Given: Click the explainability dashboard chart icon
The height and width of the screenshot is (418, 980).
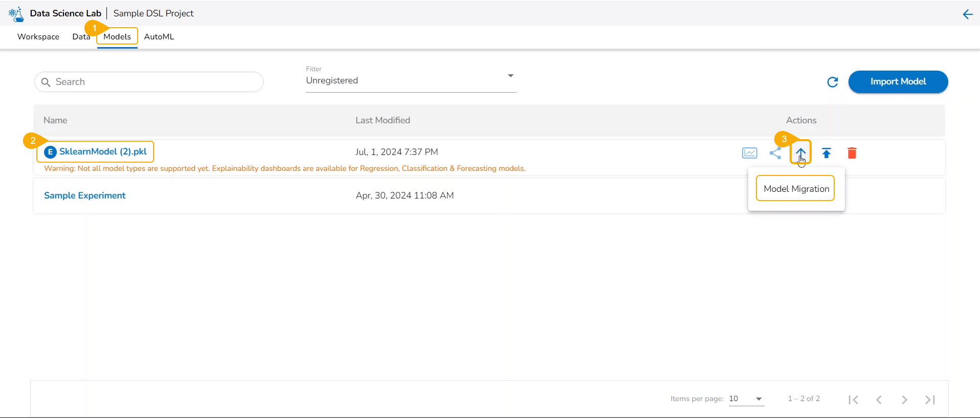Looking at the screenshot, I should (749, 153).
